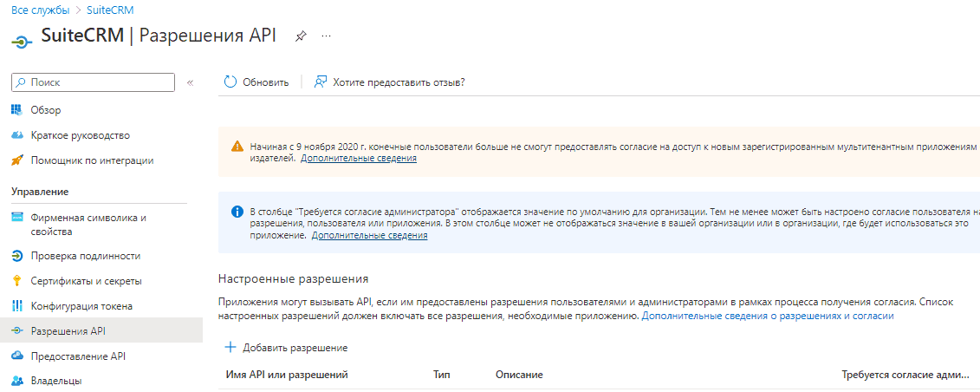Sort by Имя API или разрешений column
The image size is (980, 392).
click(286, 376)
